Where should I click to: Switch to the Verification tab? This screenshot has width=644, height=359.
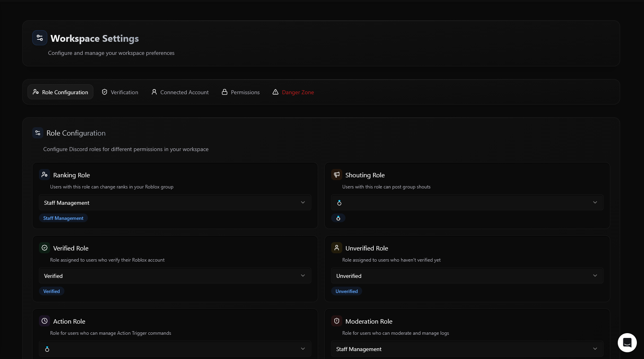tap(120, 92)
